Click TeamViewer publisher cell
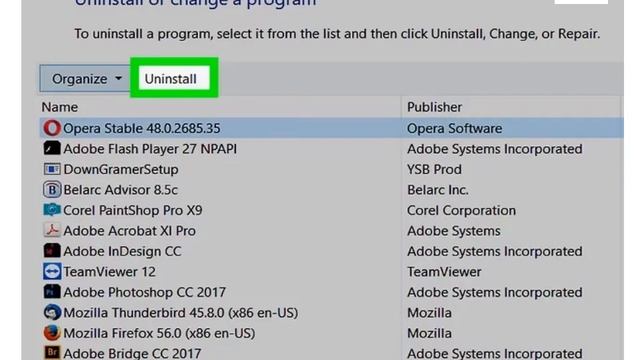 point(444,271)
